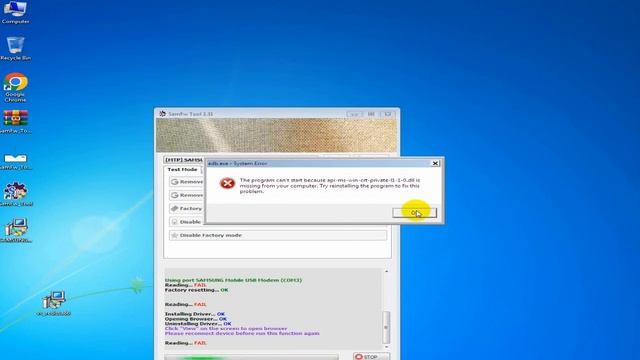Click the 'Installing Driver... OK' log line
The image size is (640, 360).
coord(195,314)
